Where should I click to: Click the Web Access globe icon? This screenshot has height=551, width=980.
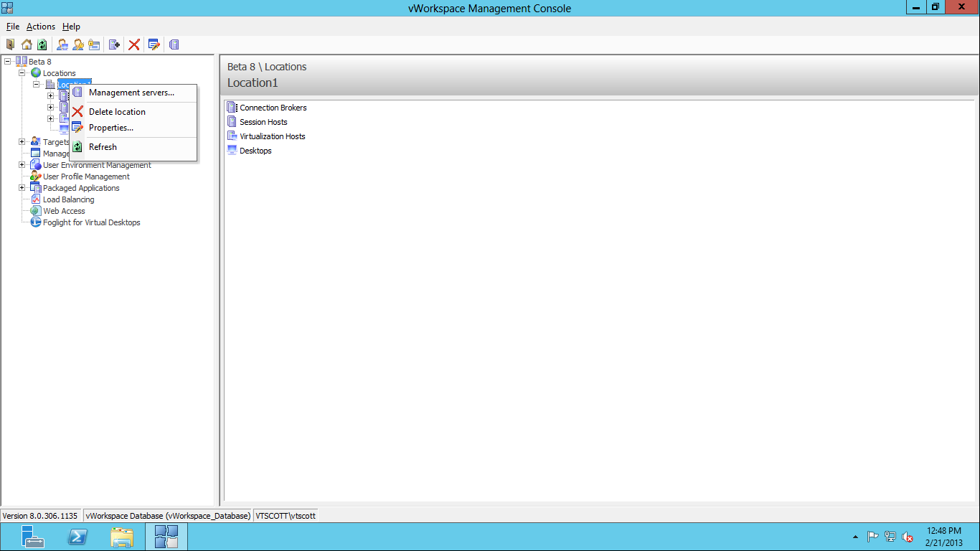[36, 211]
